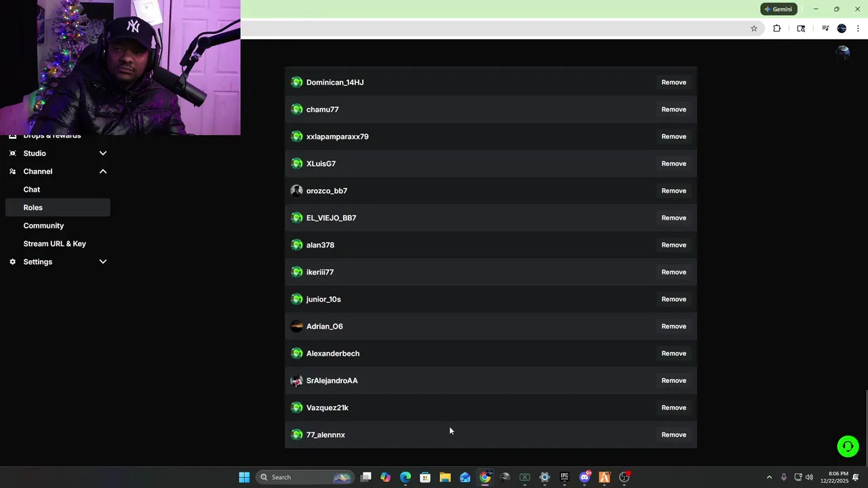The image size is (868, 488).
Task: Open the account avatar menu in dashboard
Action: coord(843,53)
